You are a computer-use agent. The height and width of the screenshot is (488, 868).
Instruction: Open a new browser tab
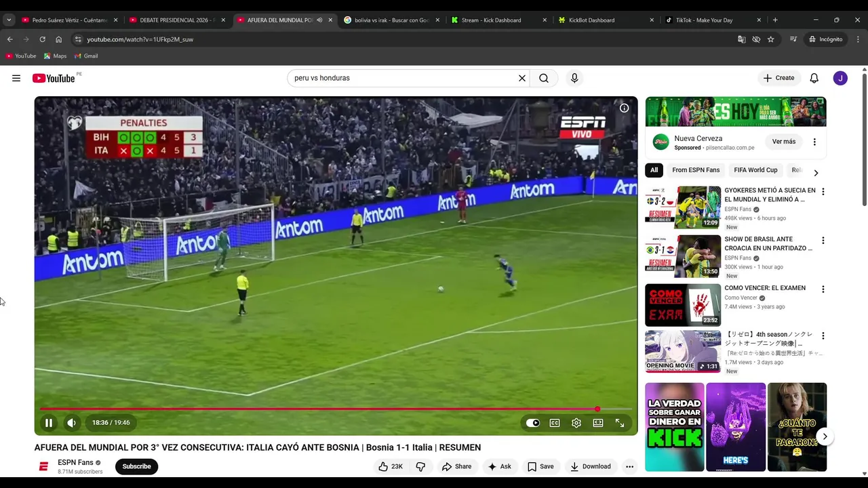(775, 20)
